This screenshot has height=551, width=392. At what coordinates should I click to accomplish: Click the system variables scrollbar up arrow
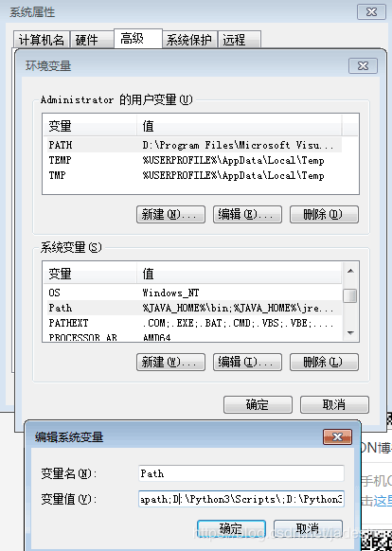(350, 271)
